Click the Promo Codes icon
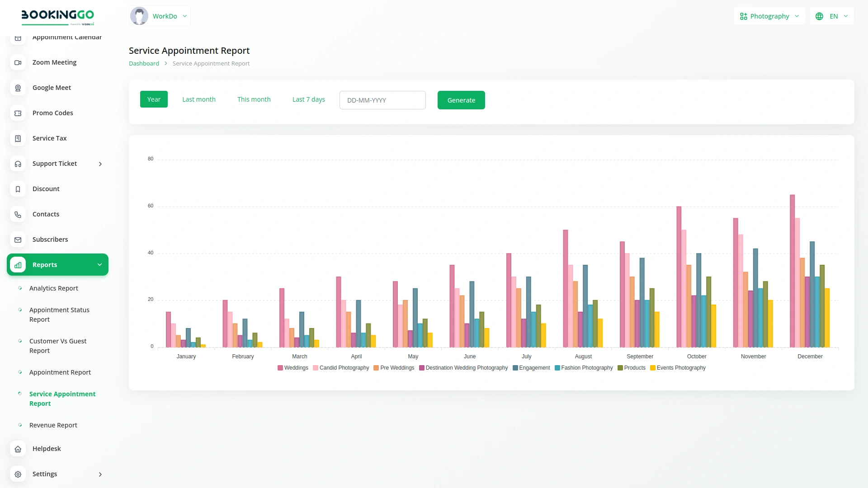 tap(18, 113)
